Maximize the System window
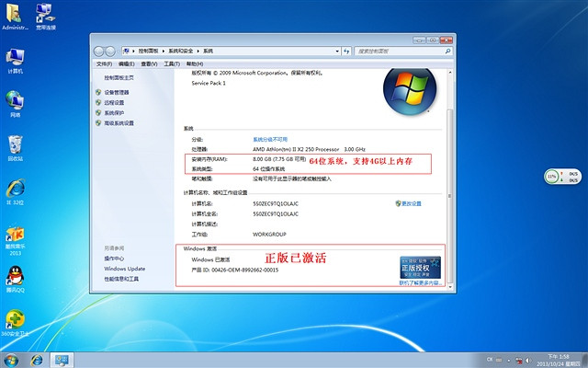The height and width of the screenshot is (368, 588). 433,40
